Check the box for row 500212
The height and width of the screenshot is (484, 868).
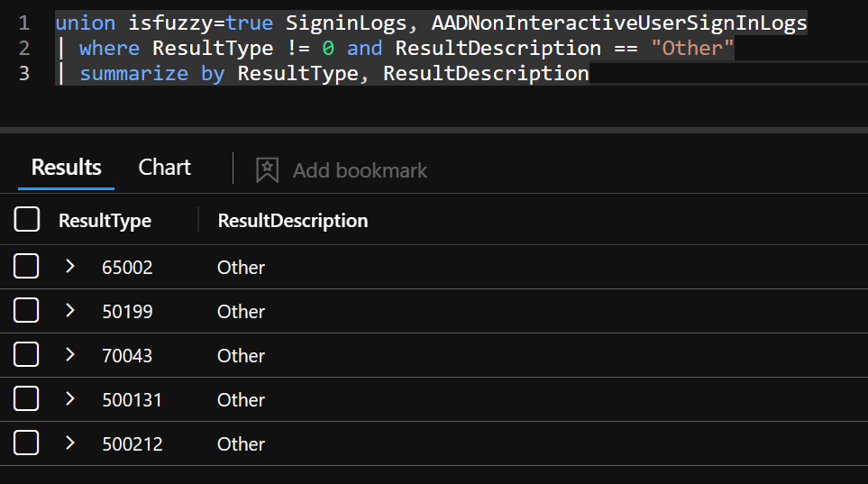tap(26, 443)
